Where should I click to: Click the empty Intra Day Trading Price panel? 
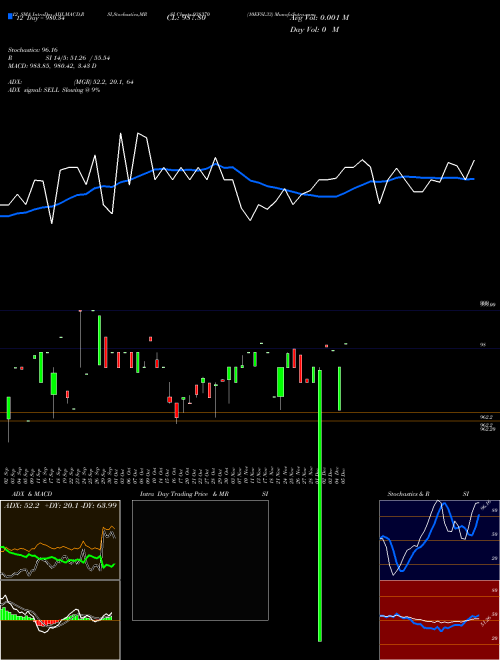click(200, 560)
